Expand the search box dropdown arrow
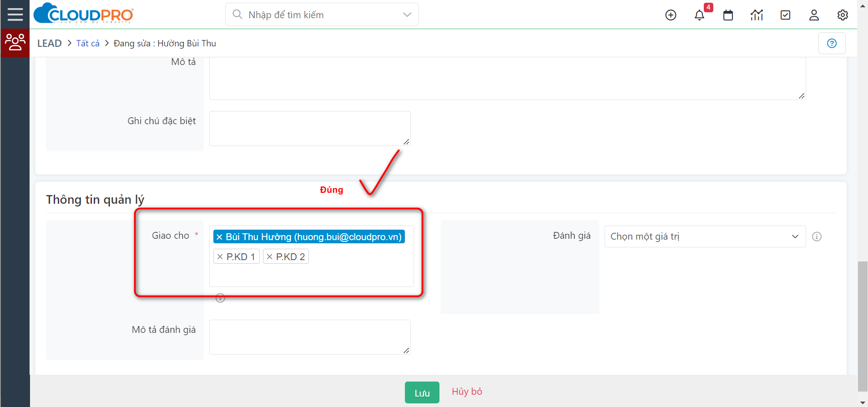Image resolution: width=868 pixels, height=407 pixels. (407, 15)
